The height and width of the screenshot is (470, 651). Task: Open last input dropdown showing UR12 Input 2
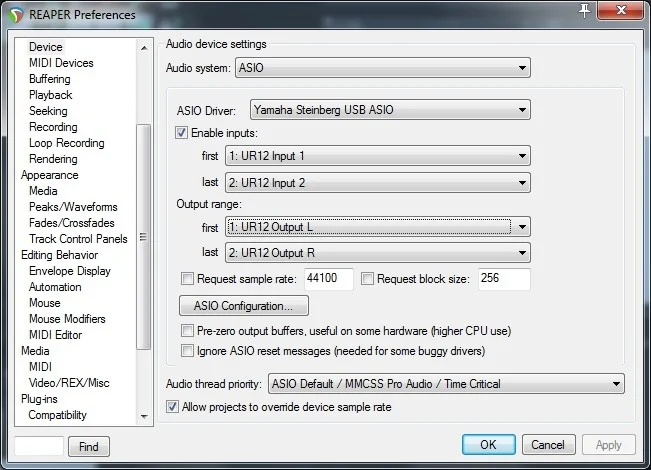pyautogui.click(x=378, y=183)
